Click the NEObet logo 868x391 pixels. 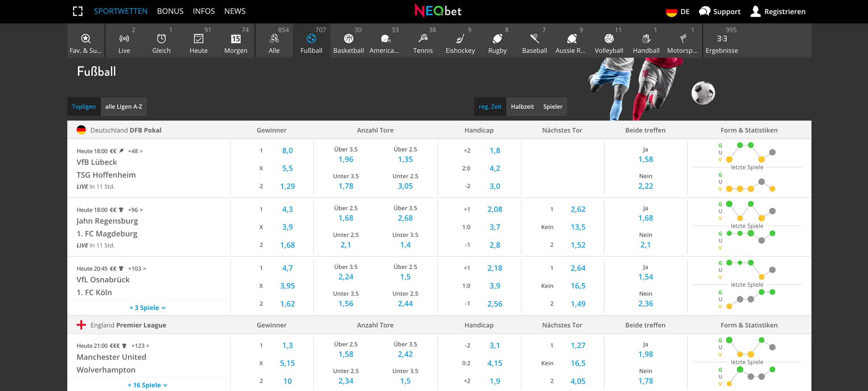pyautogui.click(x=438, y=11)
